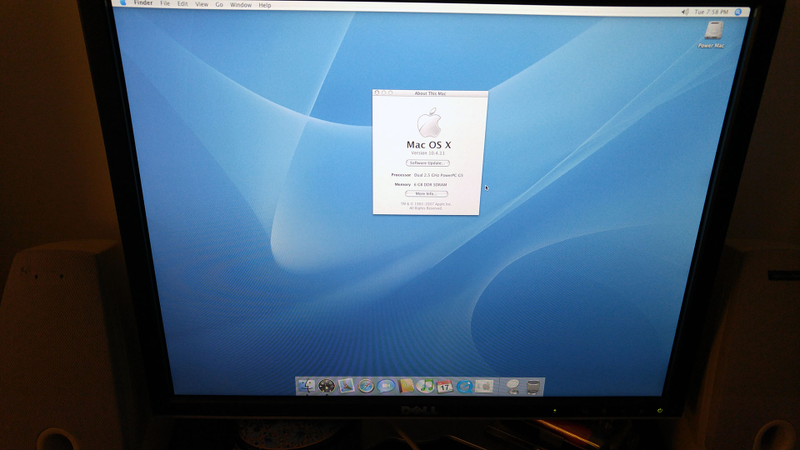Viewport: 800px width, 450px height.
Task: Click the About This Mac title bar
Action: [430, 93]
